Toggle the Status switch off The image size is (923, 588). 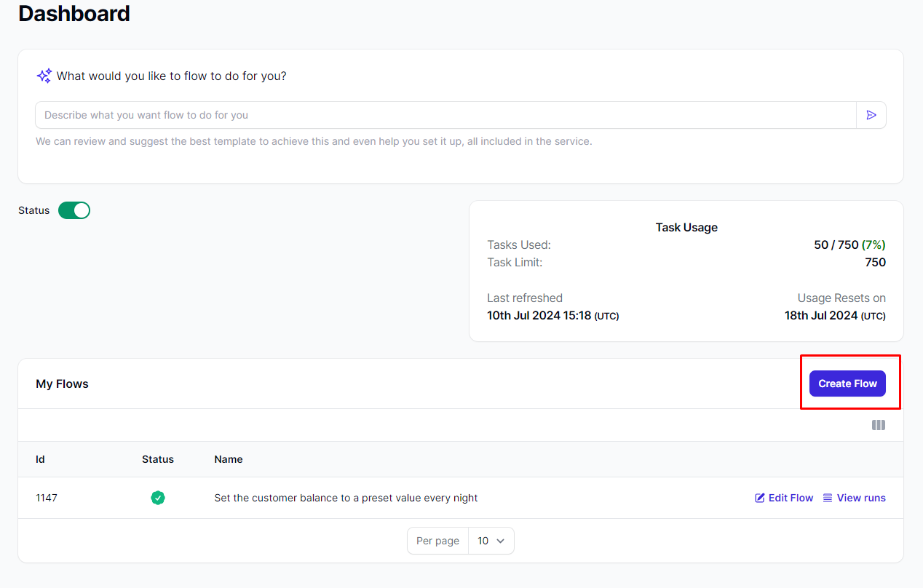(x=74, y=210)
